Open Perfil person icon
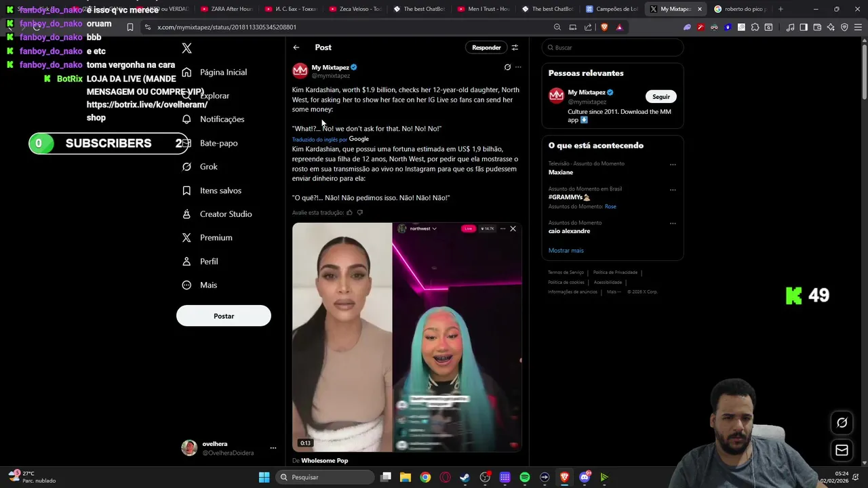The height and width of the screenshot is (488, 868). pyautogui.click(x=186, y=261)
